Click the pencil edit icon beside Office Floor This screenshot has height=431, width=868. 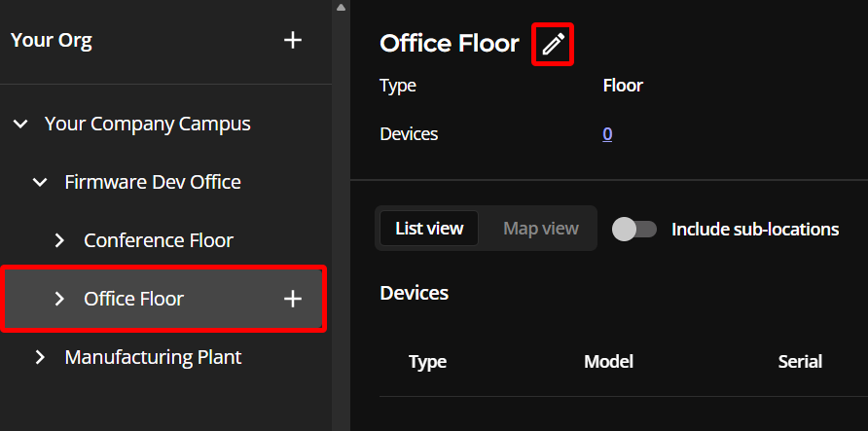(553, 44)
